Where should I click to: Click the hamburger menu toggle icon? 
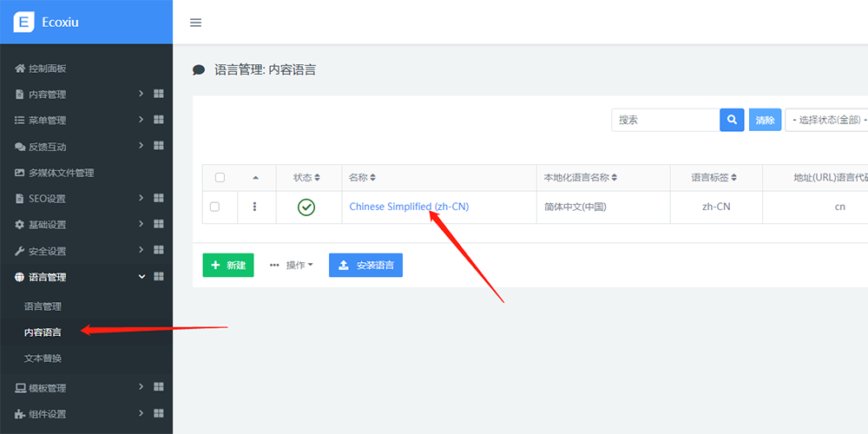(195, 23)
